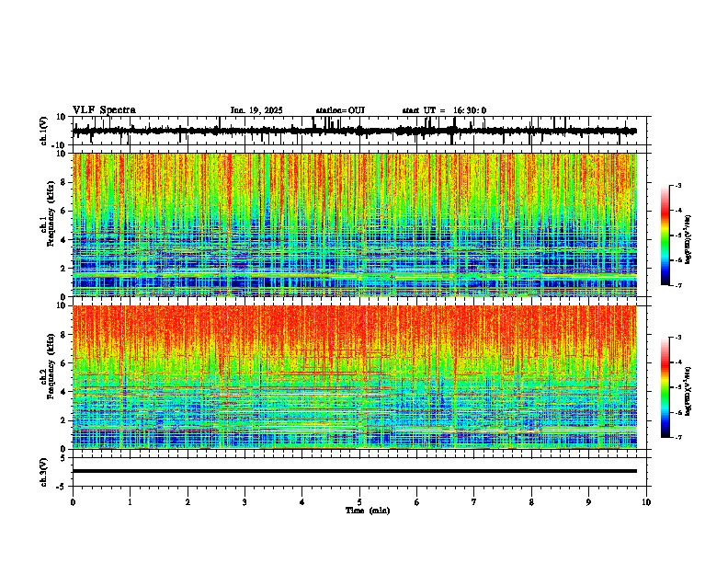Click the "8" tick on the time axis
The height and width of the screenshot is (563, 728).
[531, 502]
